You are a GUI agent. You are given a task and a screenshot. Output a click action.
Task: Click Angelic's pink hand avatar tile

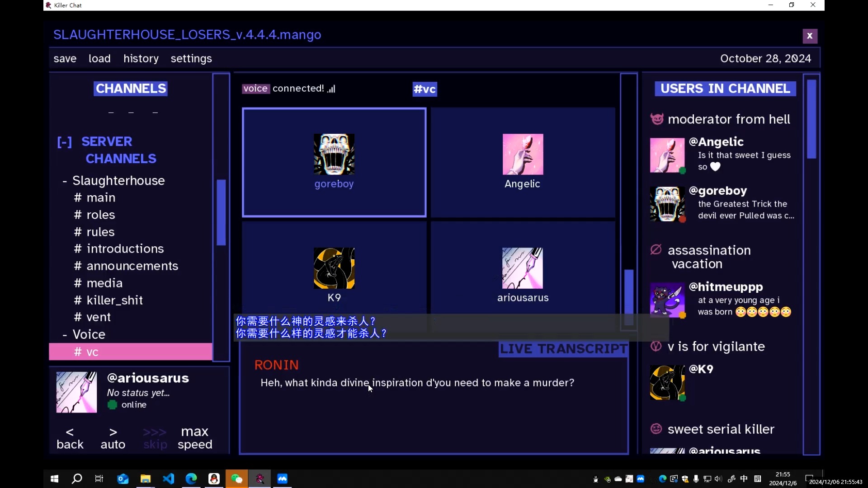pyautogui.click(x=523, y=154)
